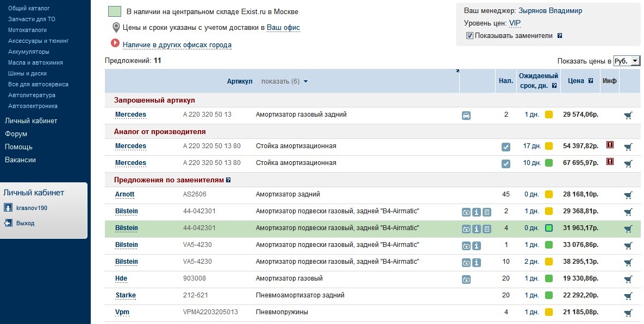Click green status indicator in Starke row
The height and width of the screenshot is (324, 644).
pos(549,295)
